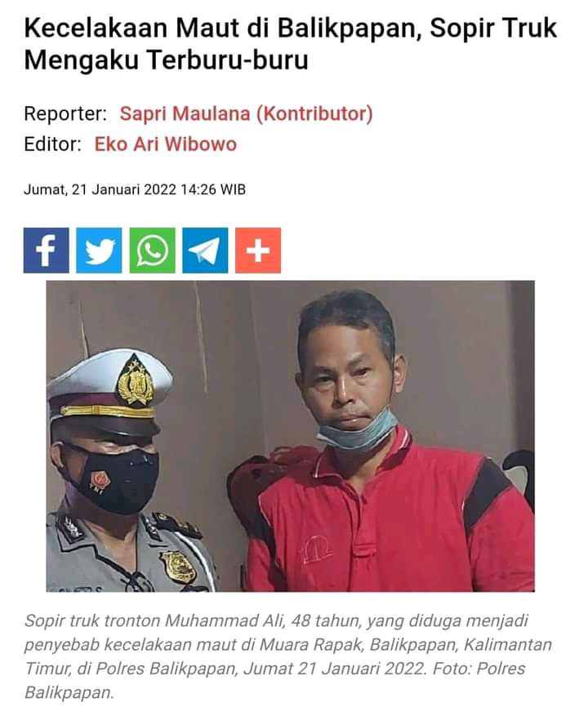Click the 14:26 WIB timestamp

(x=213, y=189)
